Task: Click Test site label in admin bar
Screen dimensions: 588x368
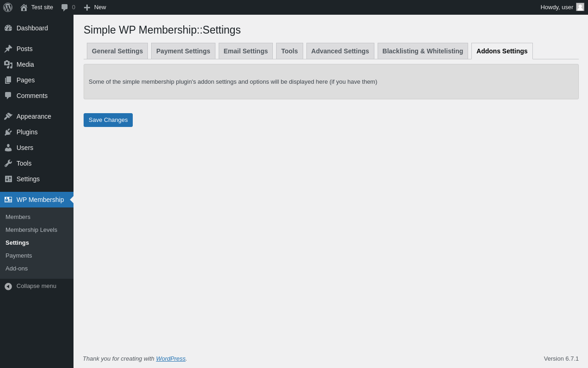Action: [x=42, y=7]
